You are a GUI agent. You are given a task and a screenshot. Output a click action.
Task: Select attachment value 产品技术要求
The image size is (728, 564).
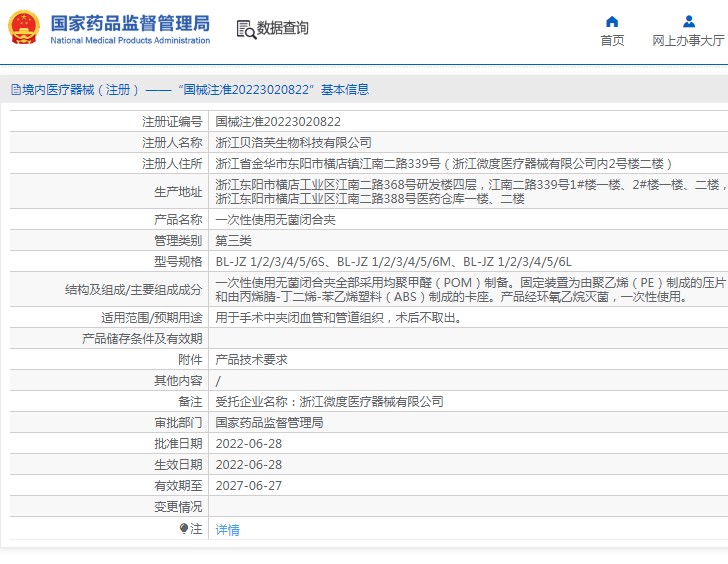pyautogui.click(x=252, y=360)
